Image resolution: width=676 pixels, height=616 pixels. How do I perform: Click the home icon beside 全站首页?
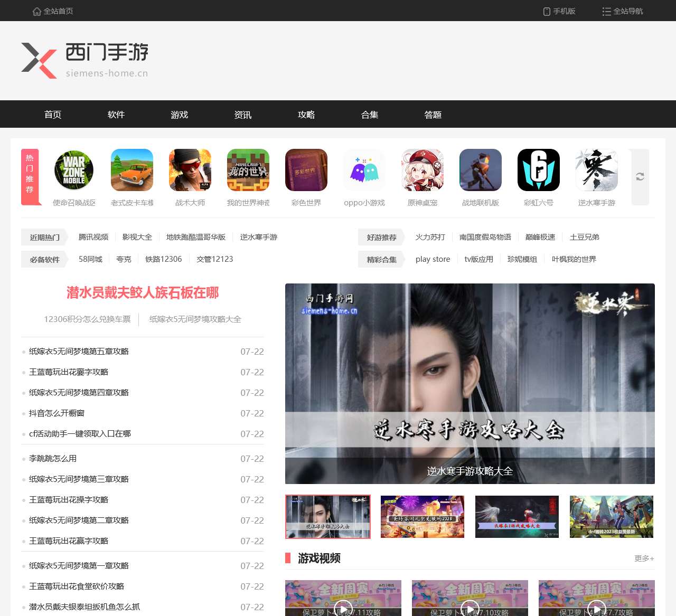tap(36, 11)
